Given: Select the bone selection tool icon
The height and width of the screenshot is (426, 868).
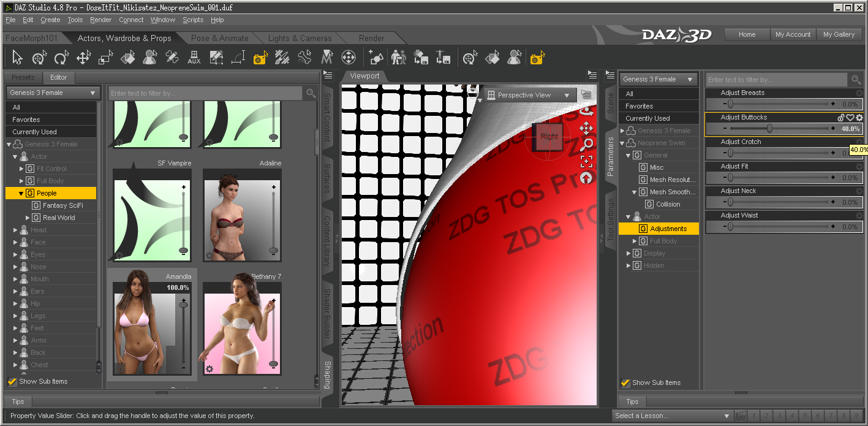Looking at the screenshot, I should [x=304, y=58].
